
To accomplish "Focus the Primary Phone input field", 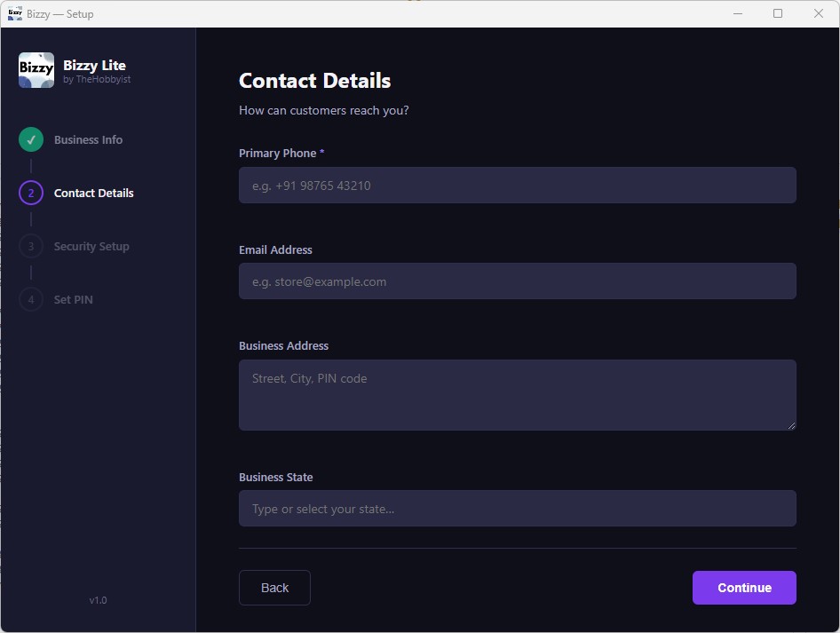I will (518, 185).
